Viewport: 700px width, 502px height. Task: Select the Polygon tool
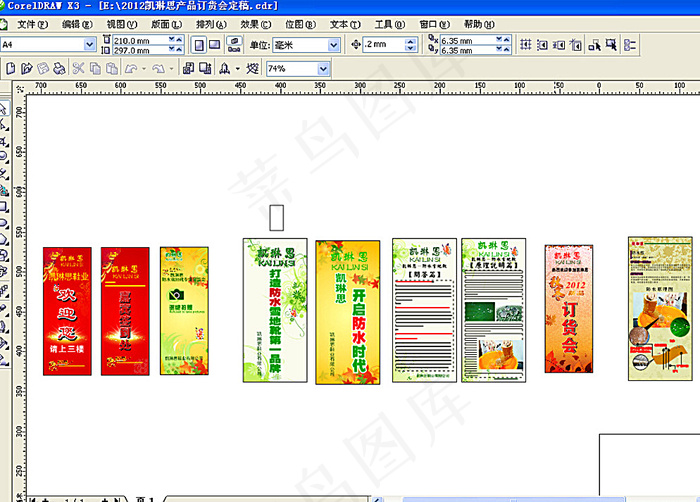4,239
